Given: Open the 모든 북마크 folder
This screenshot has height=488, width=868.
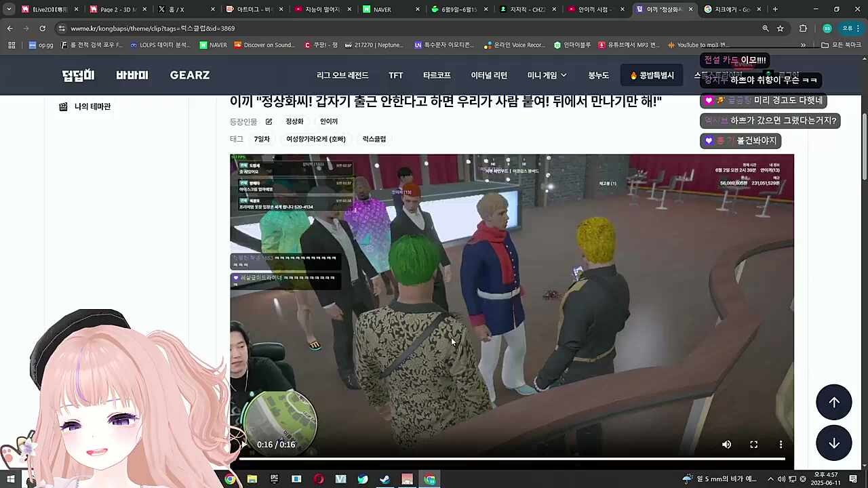Looking at the screenshot, I should [841, 45].
